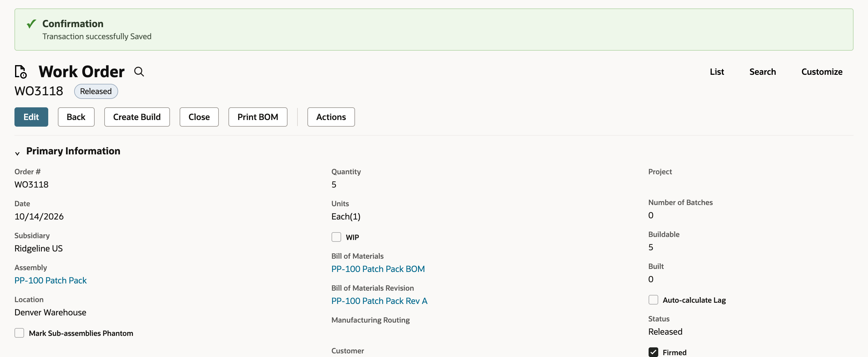The height and width of the screenshot is (357, 868).
Task: Select the Released value under Status
Action: pyautogui.click(x=665, y=332)
